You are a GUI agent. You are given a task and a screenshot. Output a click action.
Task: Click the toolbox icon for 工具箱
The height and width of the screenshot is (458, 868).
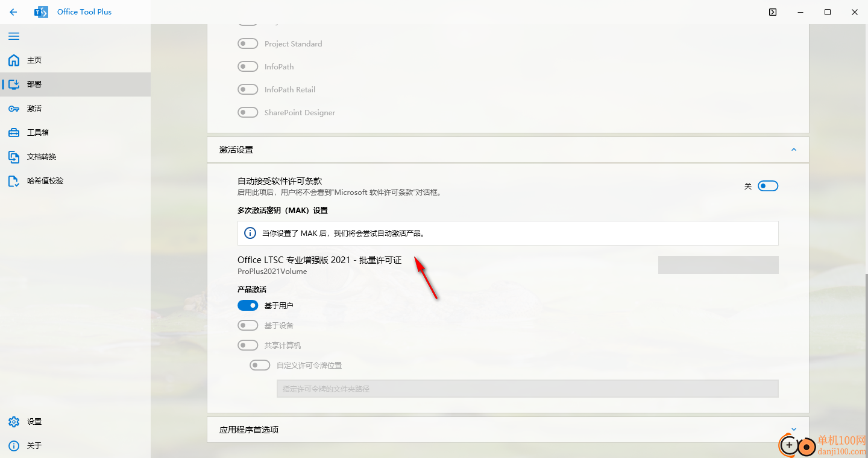[14, 133]
